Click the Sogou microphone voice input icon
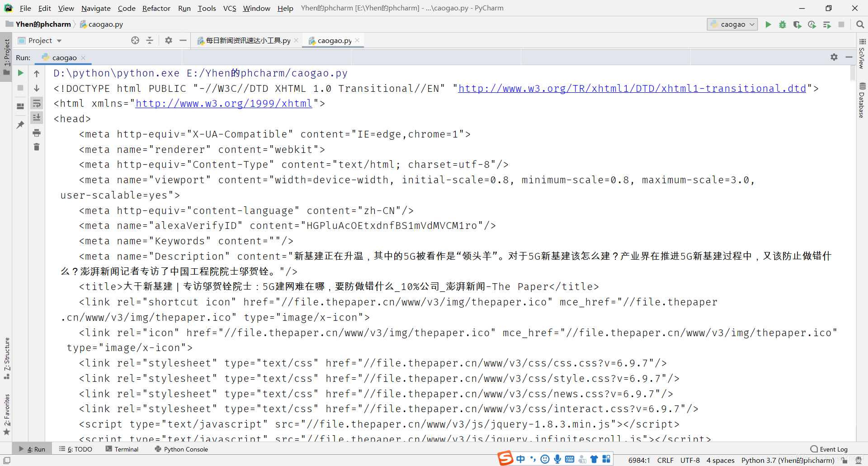Viewport: 868px width, 466px height. point(557,459)
